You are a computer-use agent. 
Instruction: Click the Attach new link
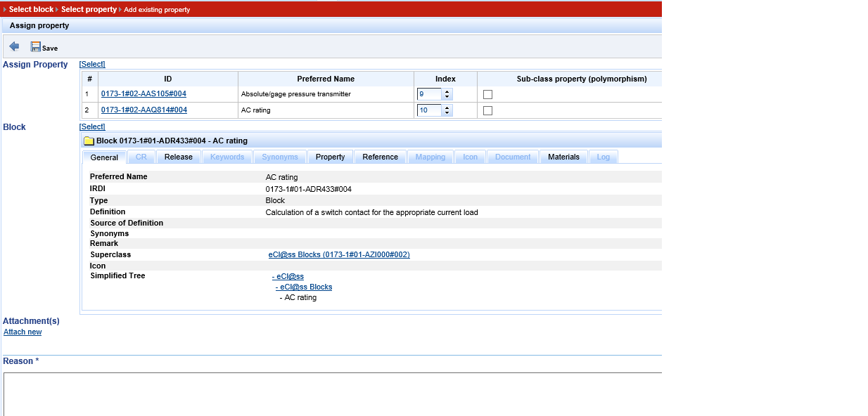[23, 332]
